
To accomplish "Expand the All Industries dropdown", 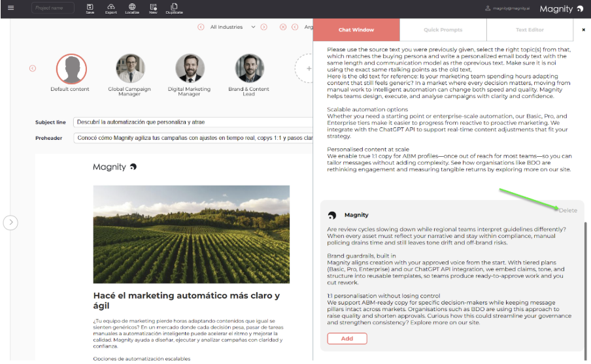I will [232, 27].
